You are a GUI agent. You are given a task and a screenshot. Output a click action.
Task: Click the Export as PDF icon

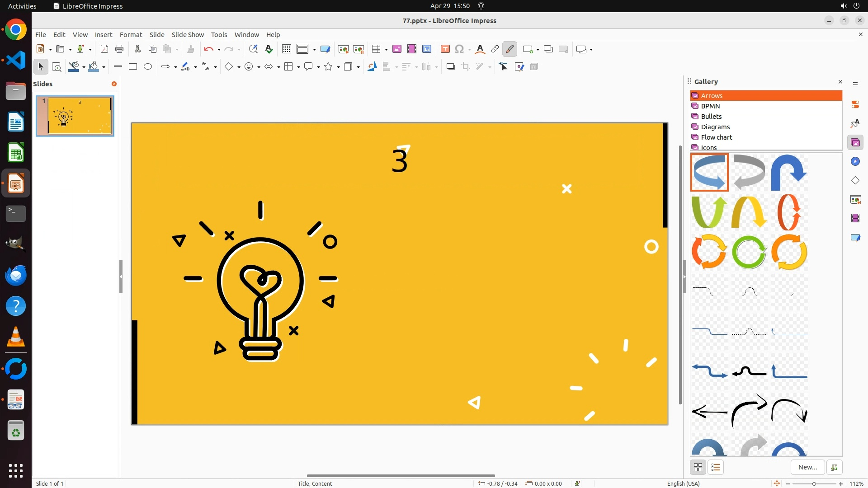tap(104, 49)
